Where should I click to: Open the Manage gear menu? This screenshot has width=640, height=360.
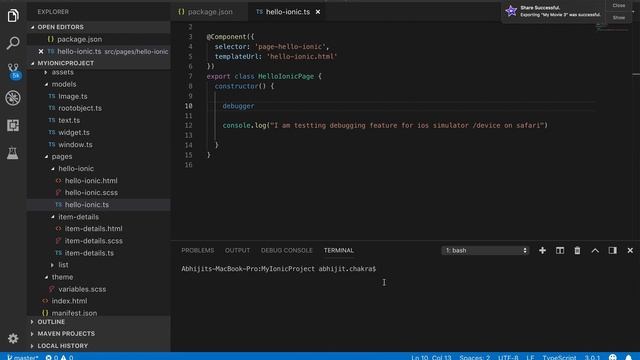(13, 338)
